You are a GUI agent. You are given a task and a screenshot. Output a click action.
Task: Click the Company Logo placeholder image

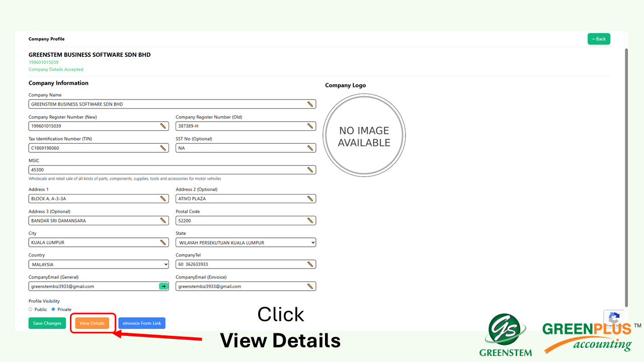click(x=364, y=136)
